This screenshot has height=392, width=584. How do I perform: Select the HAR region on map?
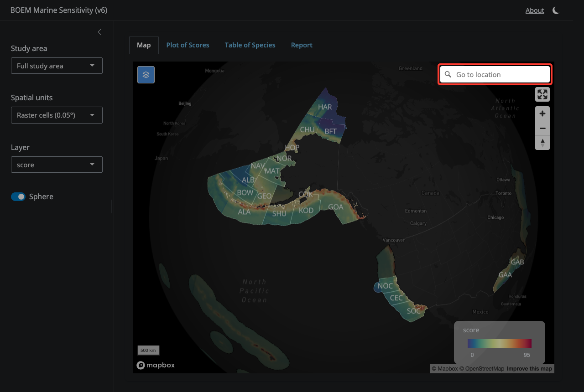(325, 107)
